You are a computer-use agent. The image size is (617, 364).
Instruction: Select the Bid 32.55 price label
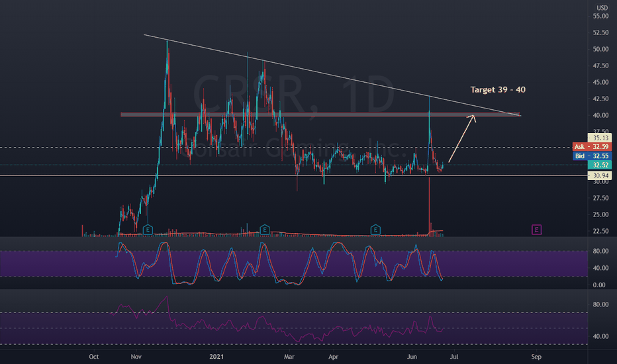pos(592,156)
